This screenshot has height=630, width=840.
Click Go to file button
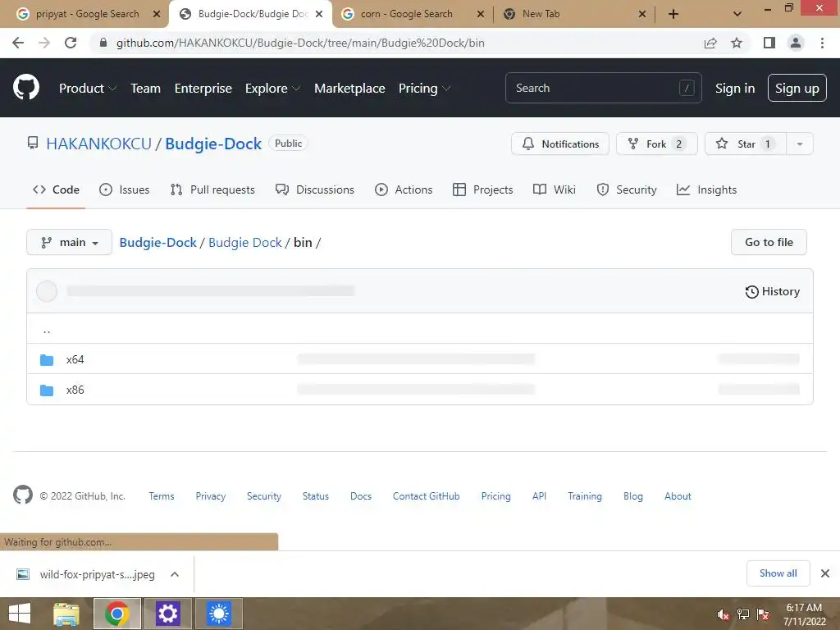click(769, 242)
